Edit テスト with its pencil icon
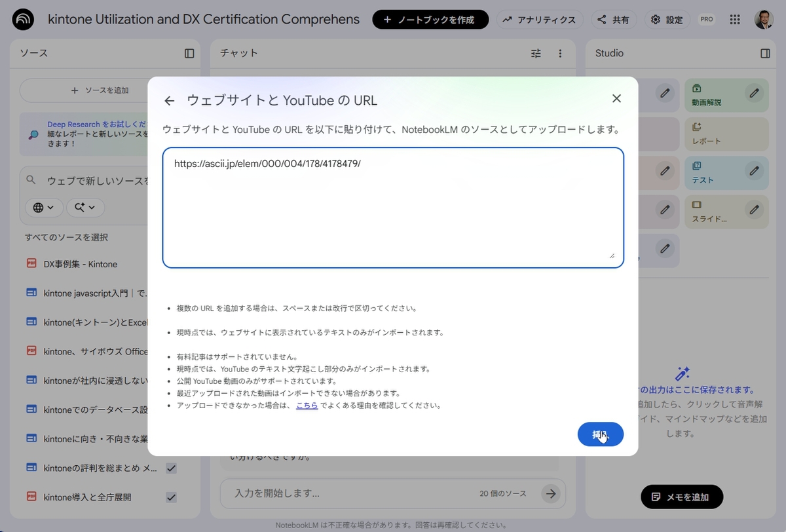Viewport: 786px width, 532px height. coord(755,171)
